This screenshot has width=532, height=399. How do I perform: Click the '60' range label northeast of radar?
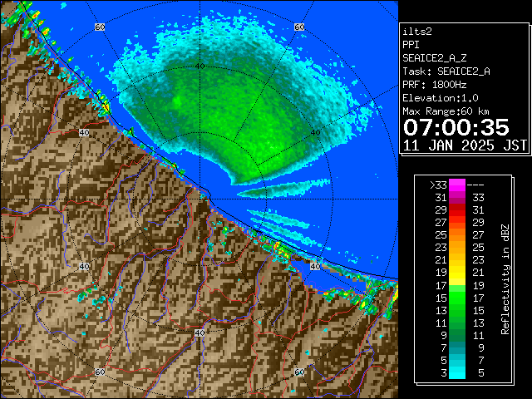(x=299, y=27)
